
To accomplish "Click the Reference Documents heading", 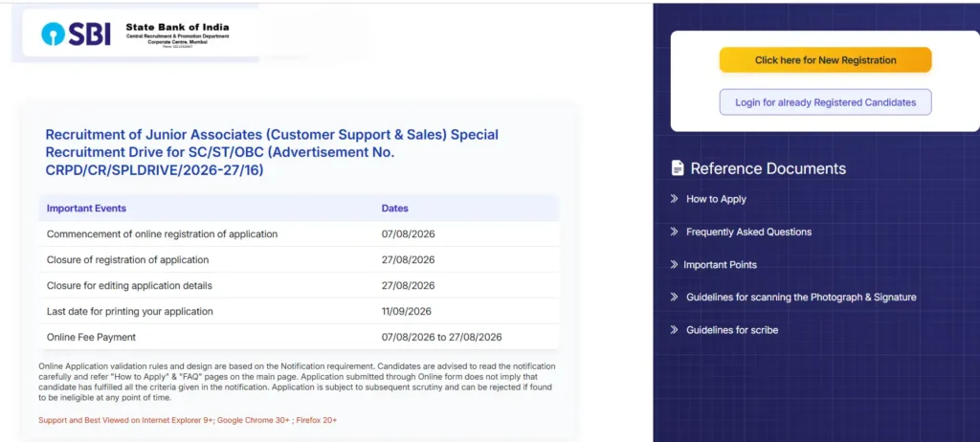I will pyautogui.click(x=768, y=168).
